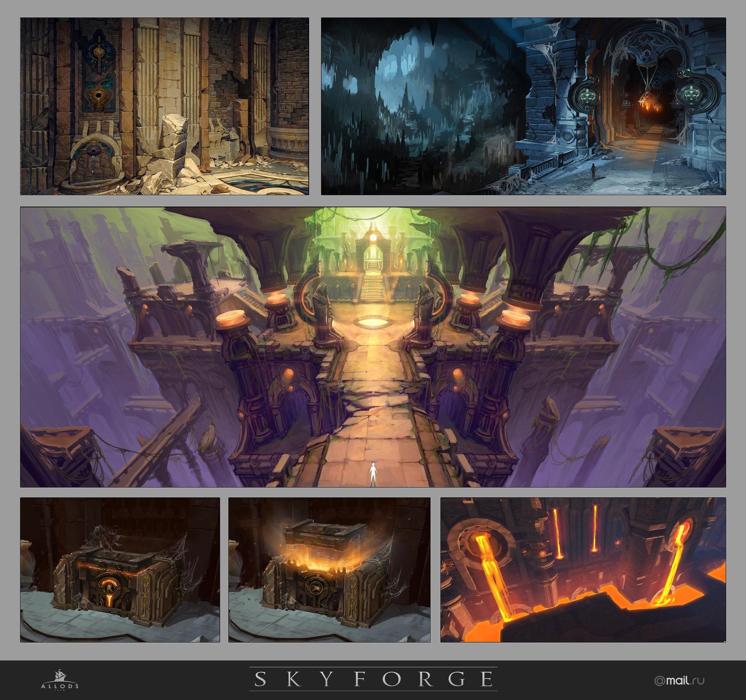Click the floating lid of opened chest
746x700 pixels.
325,535
